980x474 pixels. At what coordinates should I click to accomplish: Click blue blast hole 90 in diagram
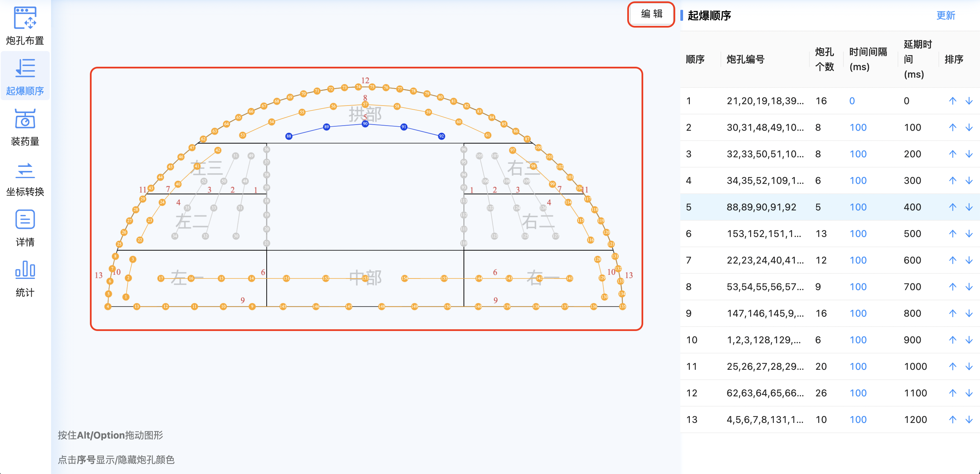point(365,124)
